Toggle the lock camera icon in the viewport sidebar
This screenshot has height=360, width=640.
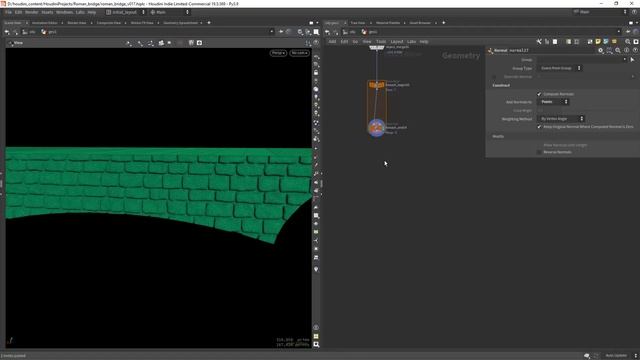pyautogui.click(x=316, y=73)
